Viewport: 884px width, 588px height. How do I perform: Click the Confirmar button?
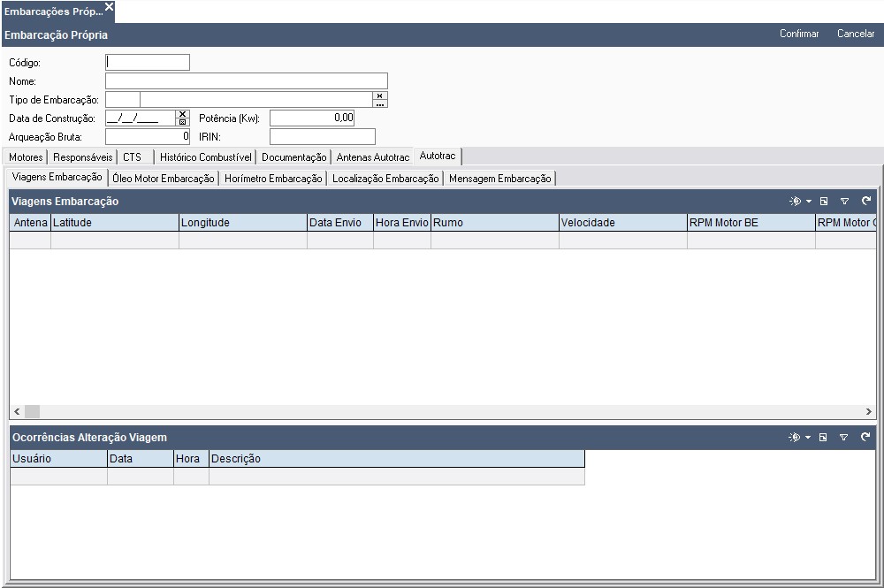(x=799, y=34)
